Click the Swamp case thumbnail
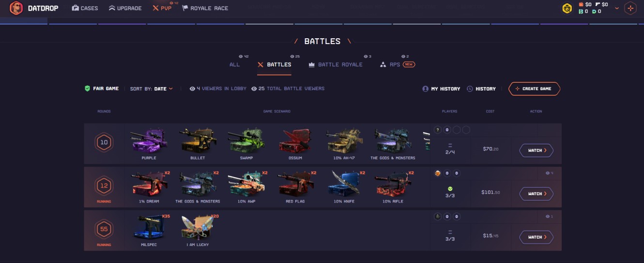Viewport: 644px width, 263px height. click(x=246, y=140)
